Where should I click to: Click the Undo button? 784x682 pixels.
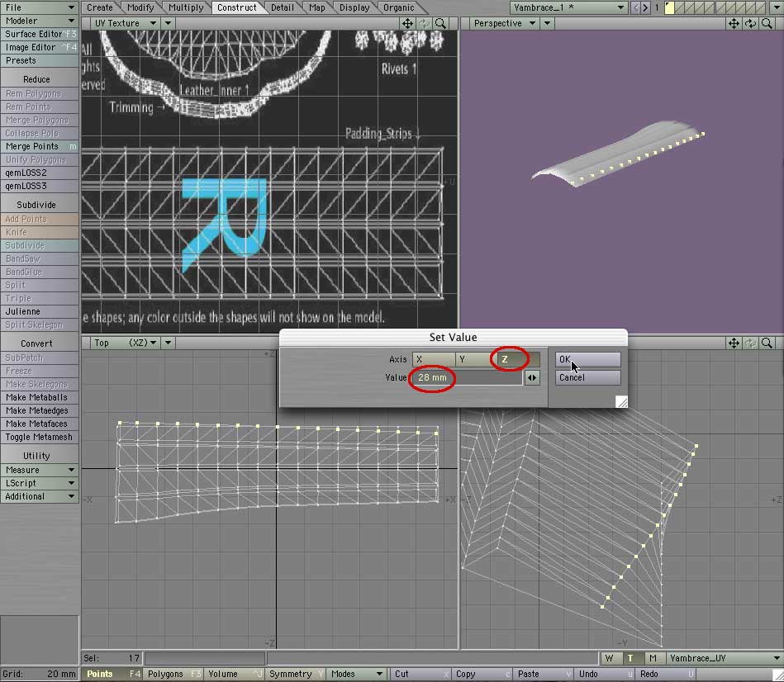coord(604,674)
